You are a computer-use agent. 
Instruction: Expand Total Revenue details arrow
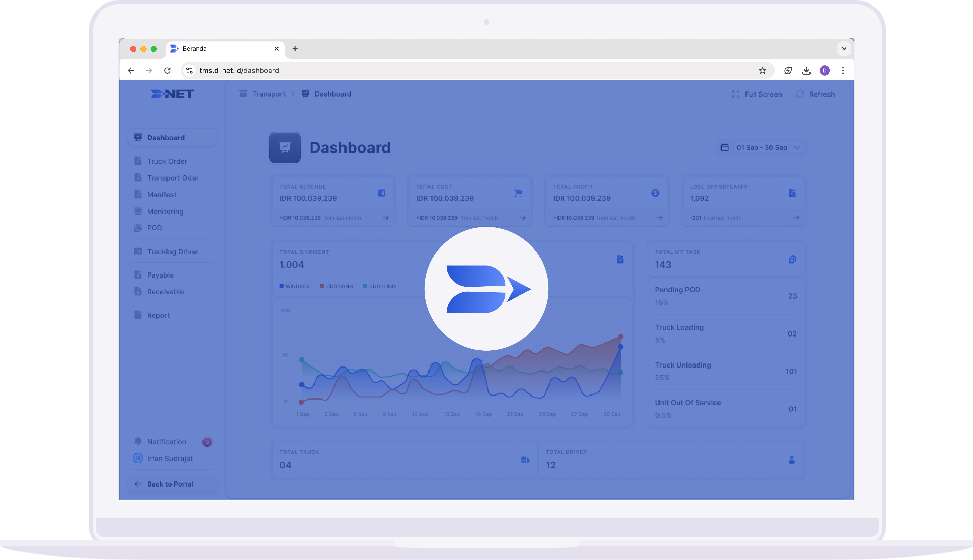386,218
